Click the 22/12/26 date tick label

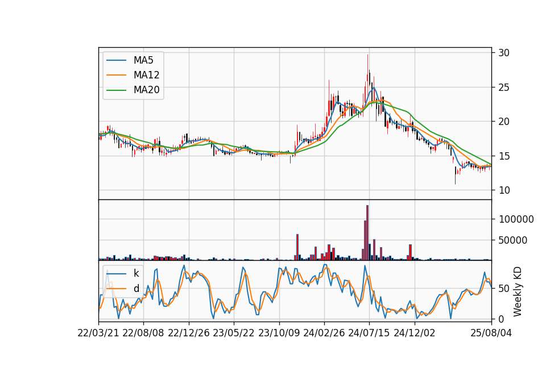(x=189, y=333)
